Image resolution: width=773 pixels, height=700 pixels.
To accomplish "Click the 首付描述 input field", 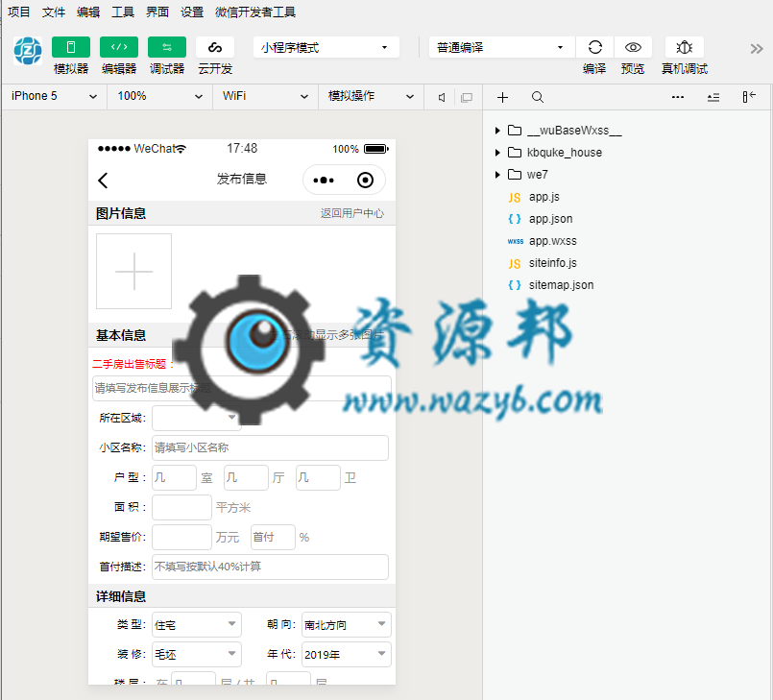I will pos(270,567).
